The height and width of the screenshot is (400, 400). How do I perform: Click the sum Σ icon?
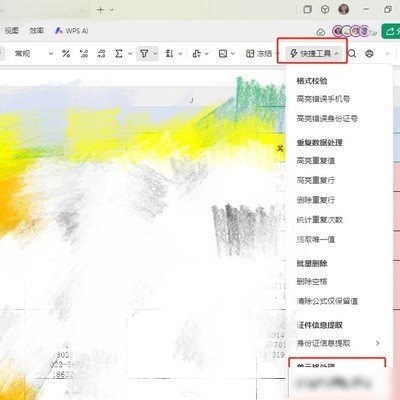coord(119,54)
